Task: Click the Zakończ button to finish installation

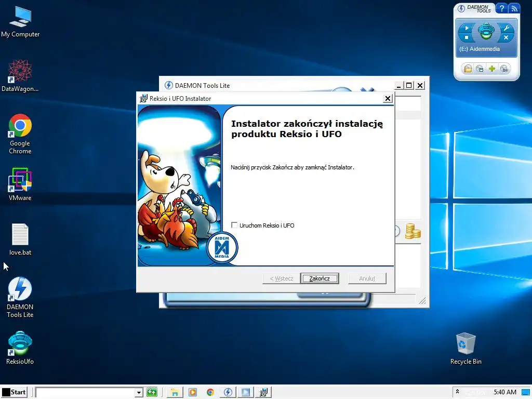Action: tap(320, 278)
